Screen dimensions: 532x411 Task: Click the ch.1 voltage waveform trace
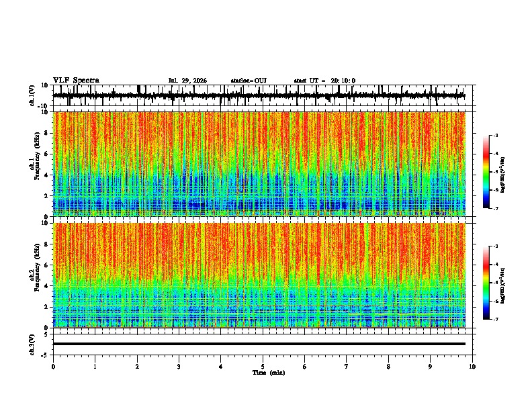coord(259,95)
